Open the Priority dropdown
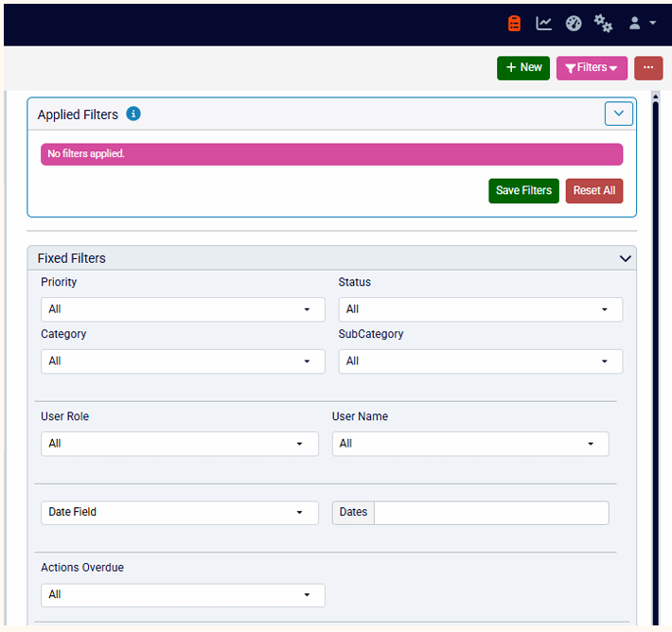The width and height of the screenshot is (672, 632). [x=183, y=309]
